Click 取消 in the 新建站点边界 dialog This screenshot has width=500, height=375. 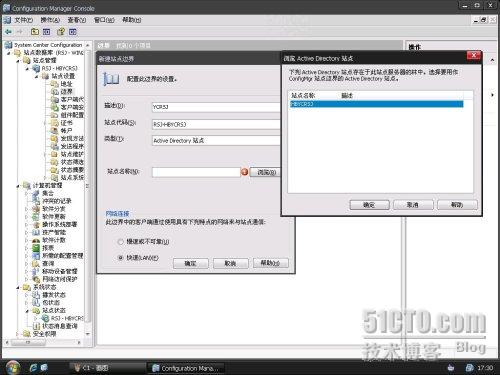231,263
